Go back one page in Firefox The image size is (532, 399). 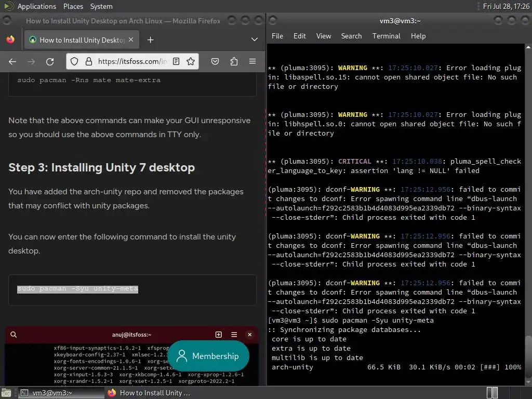(x=12, y=61)
